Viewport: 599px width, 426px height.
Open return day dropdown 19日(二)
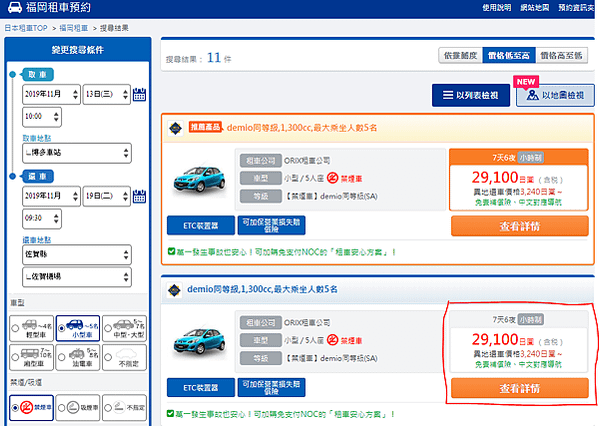[107, 196]
